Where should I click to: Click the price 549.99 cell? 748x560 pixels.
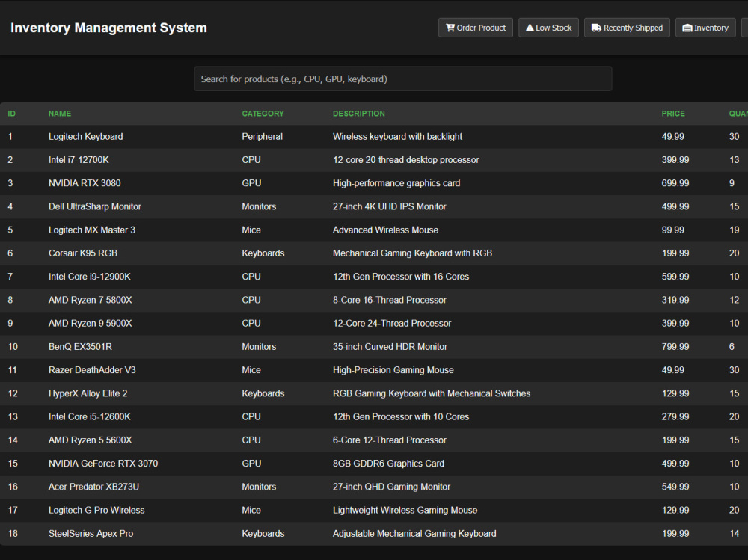click(675, 487)
